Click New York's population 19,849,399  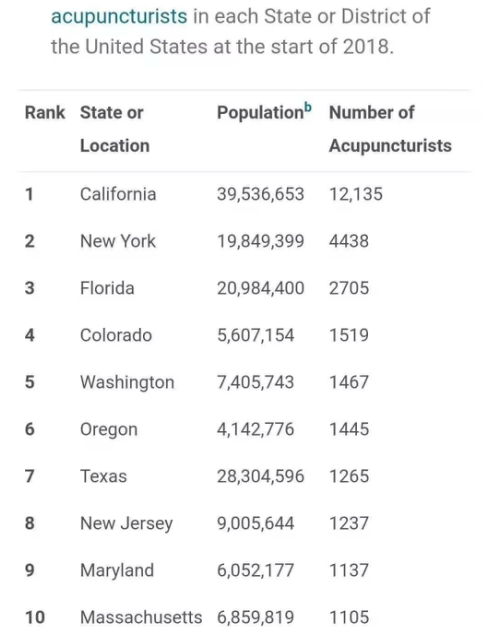click(x=261, y=241)
